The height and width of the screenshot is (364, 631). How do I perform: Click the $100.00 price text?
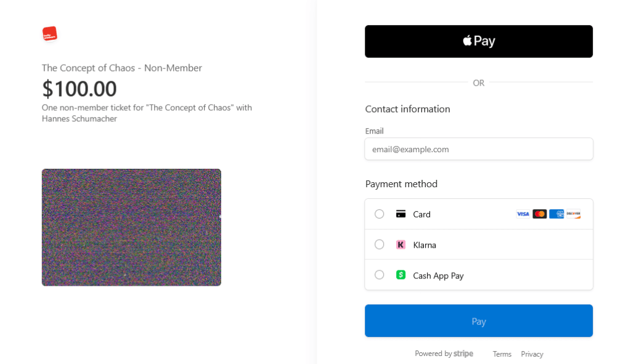coord(79,89)
